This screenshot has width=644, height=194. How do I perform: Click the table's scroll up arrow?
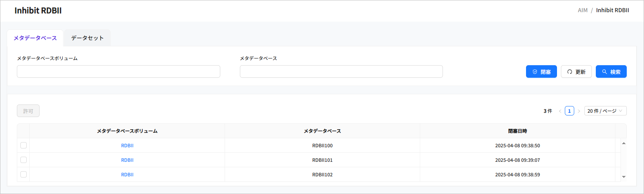click(624, 143)
